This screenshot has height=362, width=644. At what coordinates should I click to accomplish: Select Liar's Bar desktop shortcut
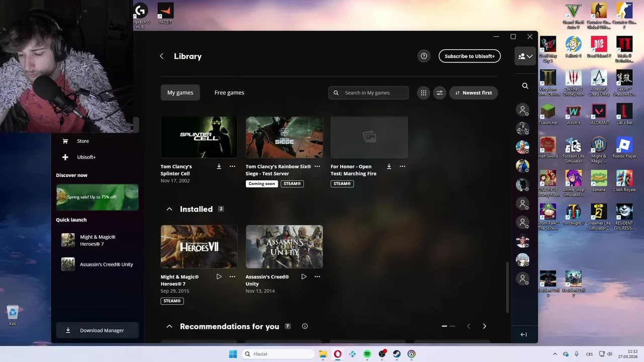624,115
